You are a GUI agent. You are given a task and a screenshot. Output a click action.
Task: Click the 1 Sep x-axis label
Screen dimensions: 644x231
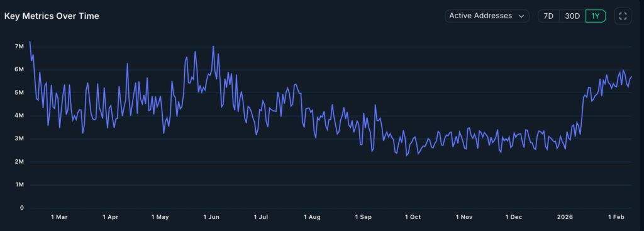[x=363, y=217]
